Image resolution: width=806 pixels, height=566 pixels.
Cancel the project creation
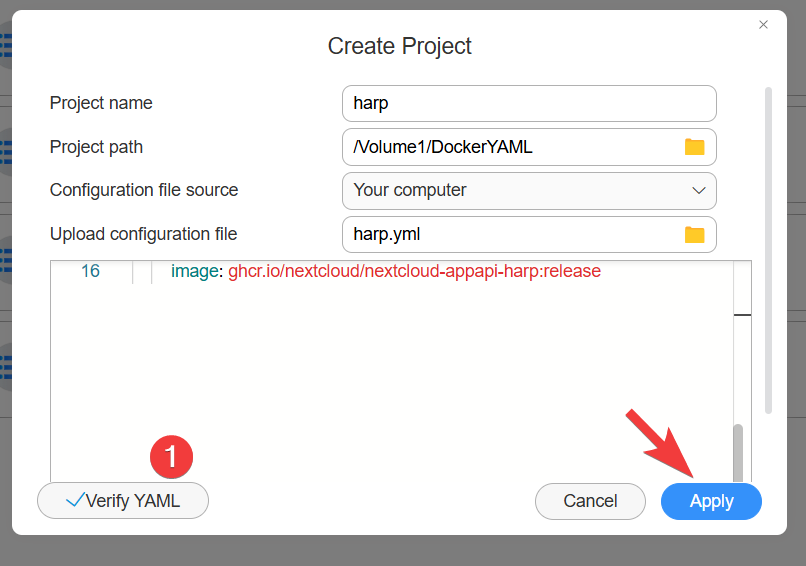(x=590, y=501)
